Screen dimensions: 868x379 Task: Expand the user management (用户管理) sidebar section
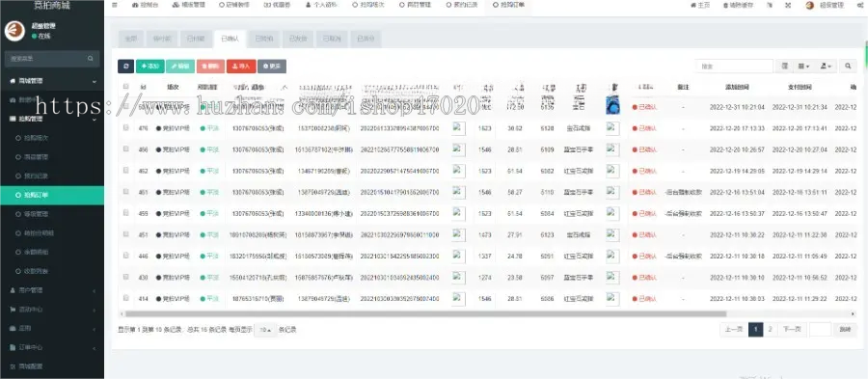click(52, 290)
